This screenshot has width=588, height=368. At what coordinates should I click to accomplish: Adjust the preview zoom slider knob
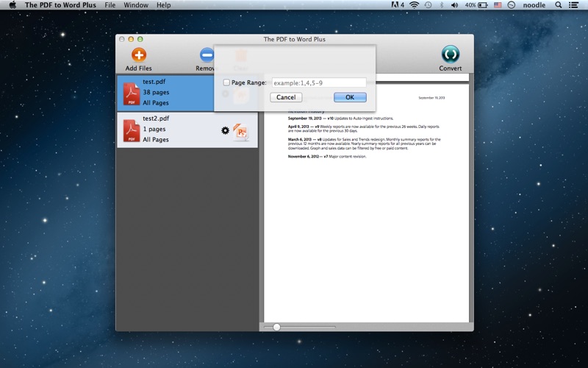point(276,327)
